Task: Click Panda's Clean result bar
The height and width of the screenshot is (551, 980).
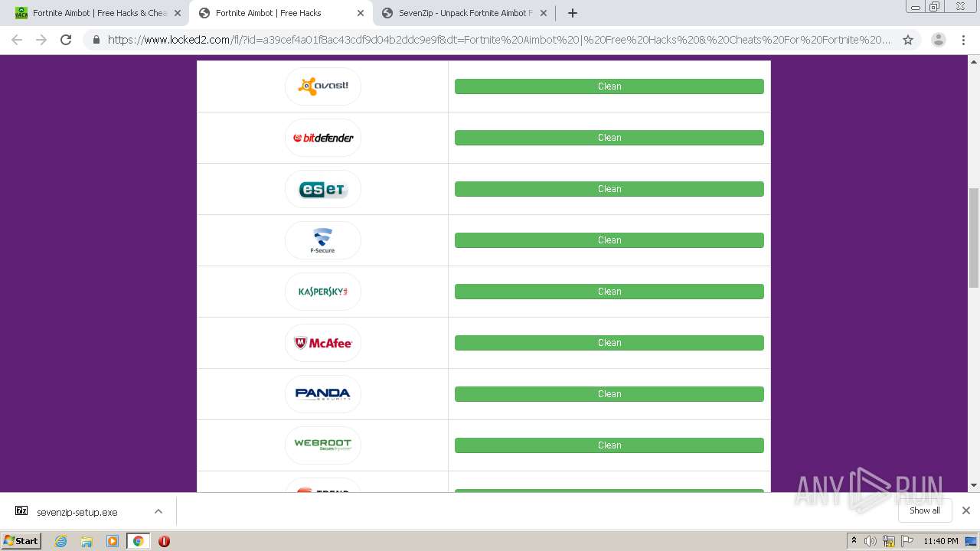Action: [609, 394]
